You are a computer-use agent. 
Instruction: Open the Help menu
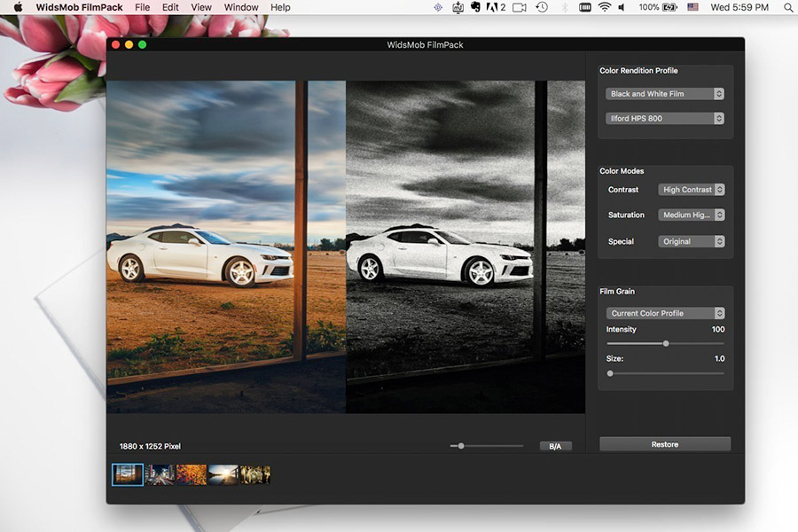[280, 7]
